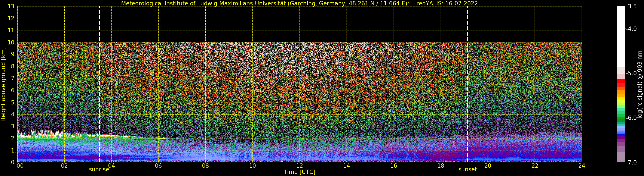Click the 'sunrise' label below the axis
Screen dimensions: 644x176
99,170
